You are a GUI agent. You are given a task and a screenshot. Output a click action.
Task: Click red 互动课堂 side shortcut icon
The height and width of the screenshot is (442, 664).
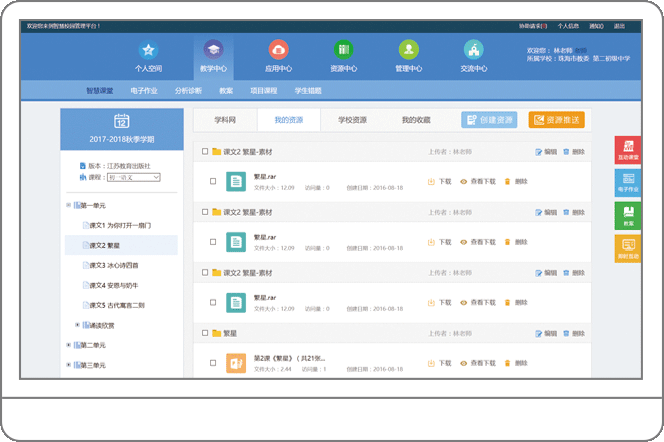[628, 150]
